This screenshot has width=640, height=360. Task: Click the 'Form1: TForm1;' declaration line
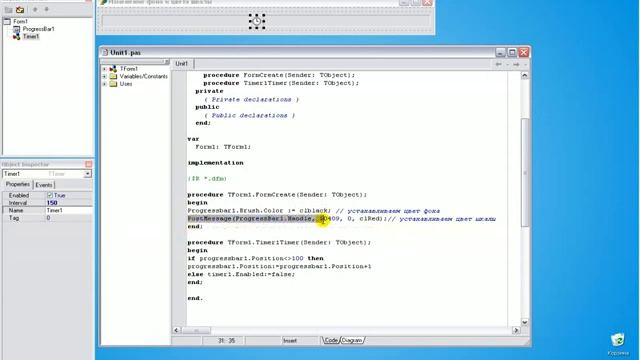[223, 147]
